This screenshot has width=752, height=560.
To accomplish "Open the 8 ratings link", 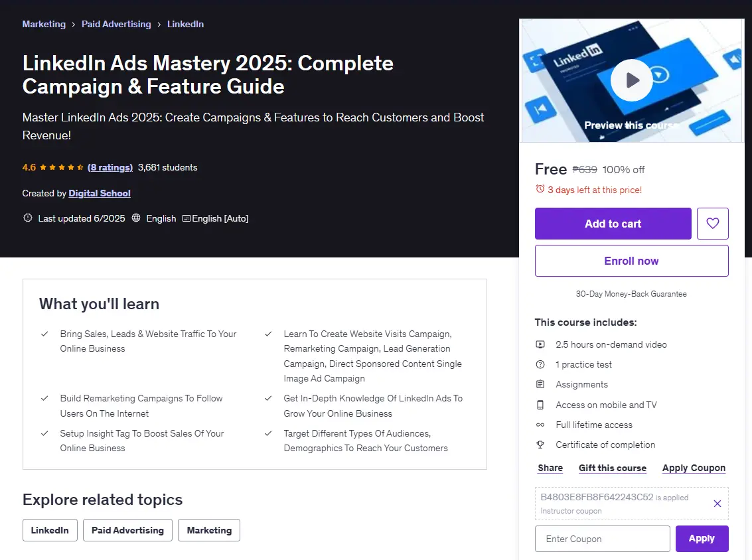I will point(110,167).
